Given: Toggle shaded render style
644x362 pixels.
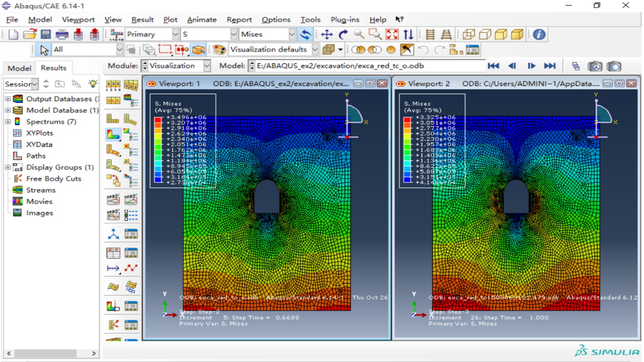Looking at the screenshot, I should 517,34.
